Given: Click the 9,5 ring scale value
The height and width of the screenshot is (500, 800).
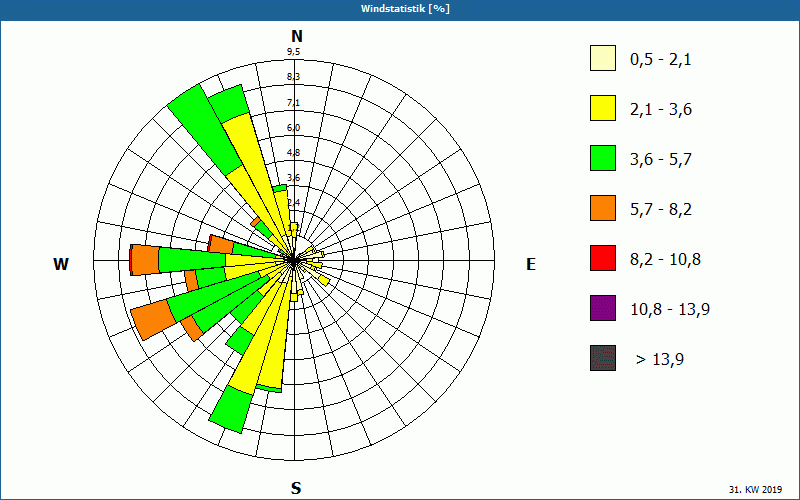Looking at the screenshot, I should [293, 52].
